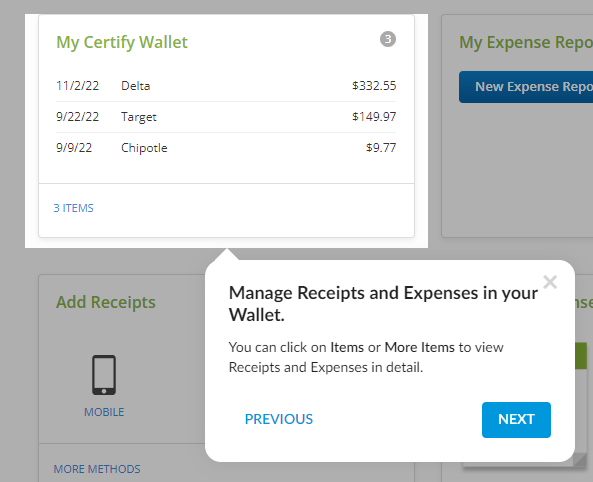Click the My Expense Reports heading
Viewport: 593px width, 482px height.
click(526, 42)
